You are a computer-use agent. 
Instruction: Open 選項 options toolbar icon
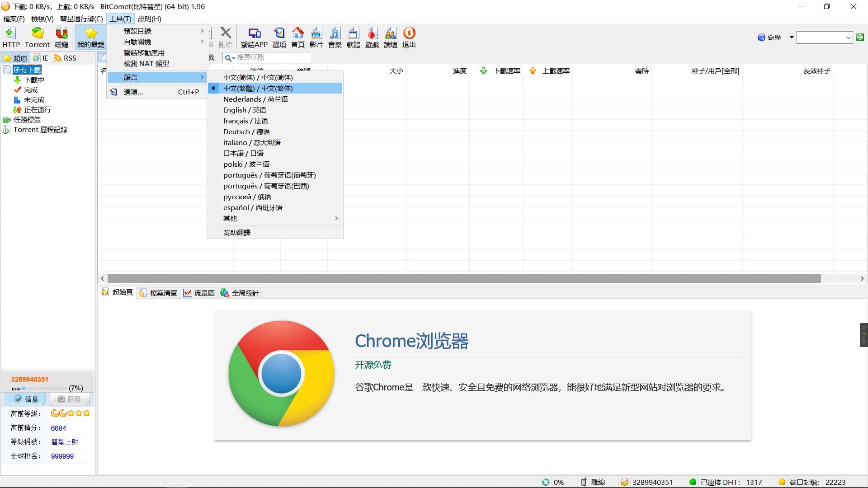tap(279, 33)
